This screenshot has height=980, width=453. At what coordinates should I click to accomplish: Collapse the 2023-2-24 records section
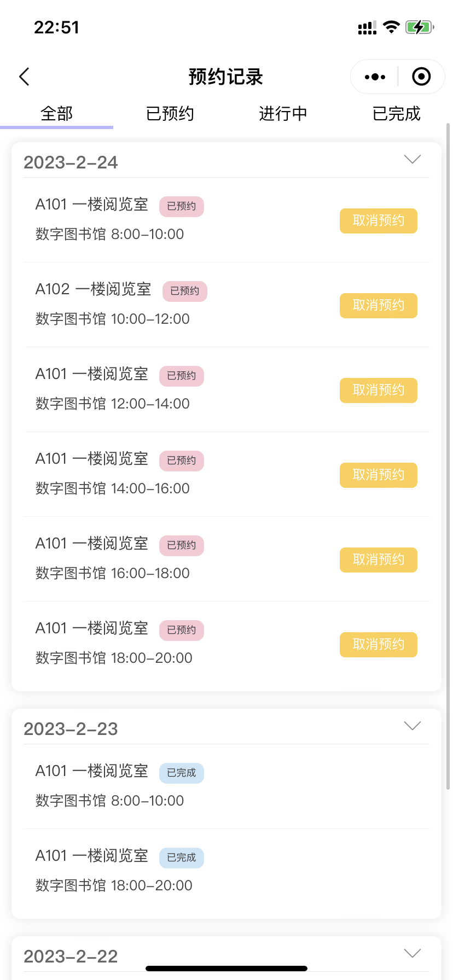(x=412, y=159)
